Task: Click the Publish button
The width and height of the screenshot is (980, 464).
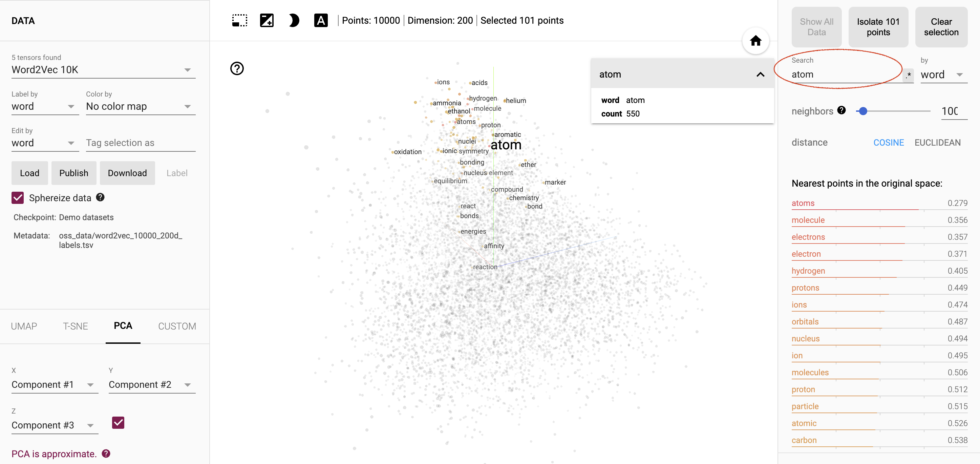Action: click(x=73, y=173)
